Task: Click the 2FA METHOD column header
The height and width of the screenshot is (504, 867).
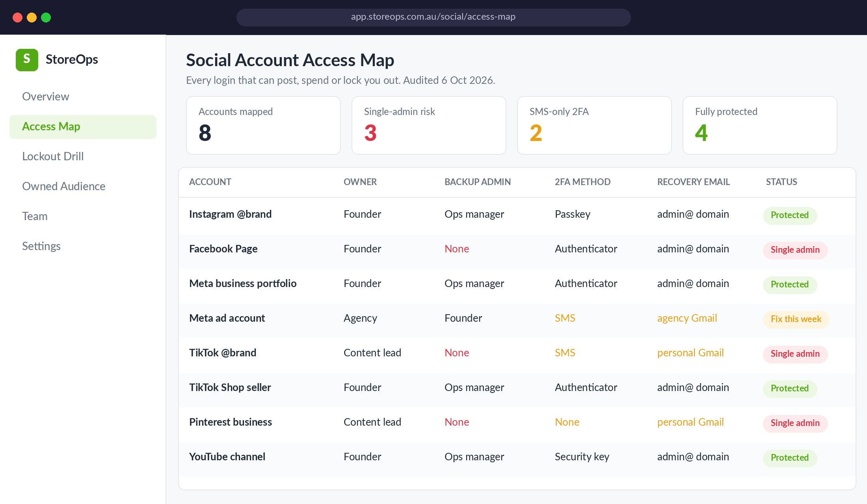Action: 582,182
